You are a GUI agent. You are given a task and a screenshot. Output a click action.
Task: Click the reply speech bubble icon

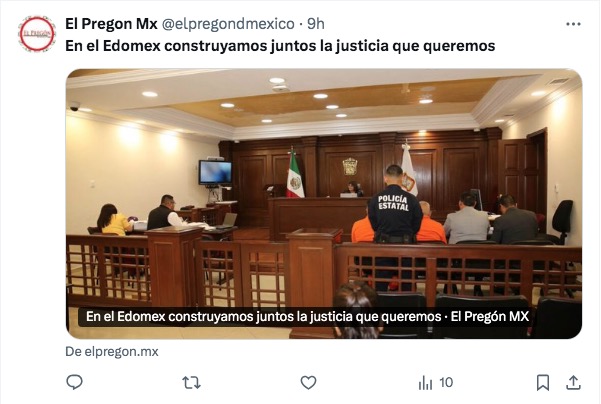tap(74, 382)
